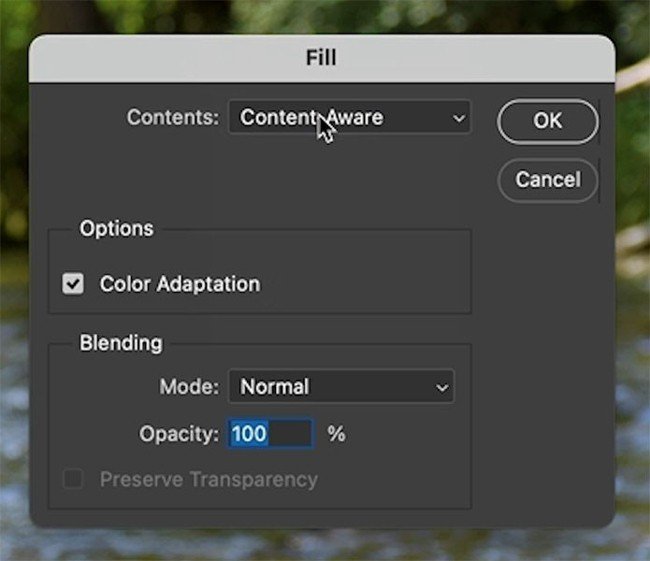Click the Opacity label
The height and width of the screenshot is (561, 650).
(x=178, y=434)
